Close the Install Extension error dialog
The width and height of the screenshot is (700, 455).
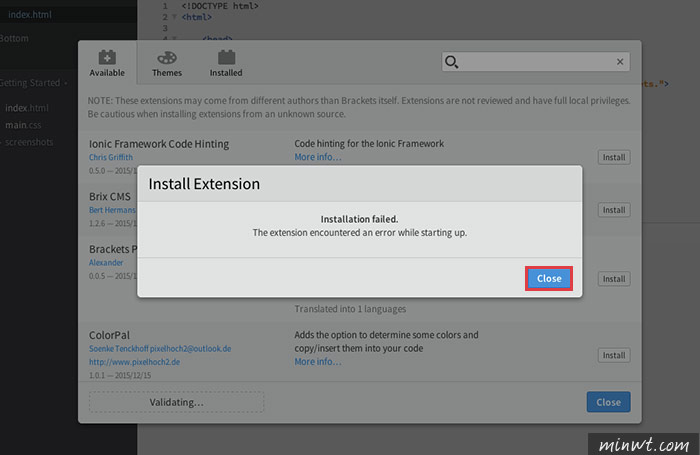click(549, 279)
